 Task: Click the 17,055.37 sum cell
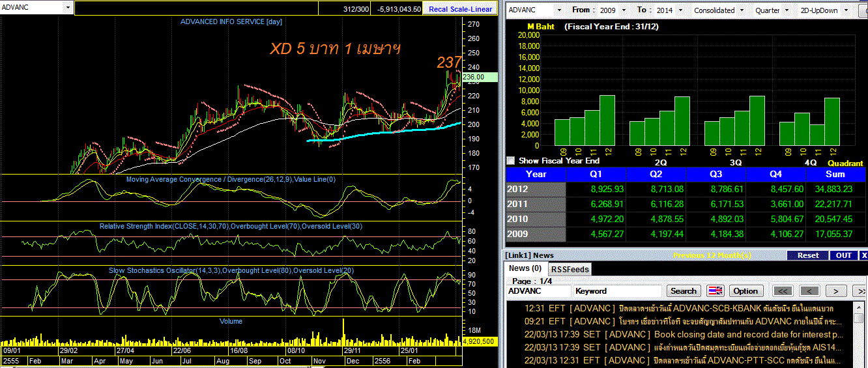coord(835,234)
